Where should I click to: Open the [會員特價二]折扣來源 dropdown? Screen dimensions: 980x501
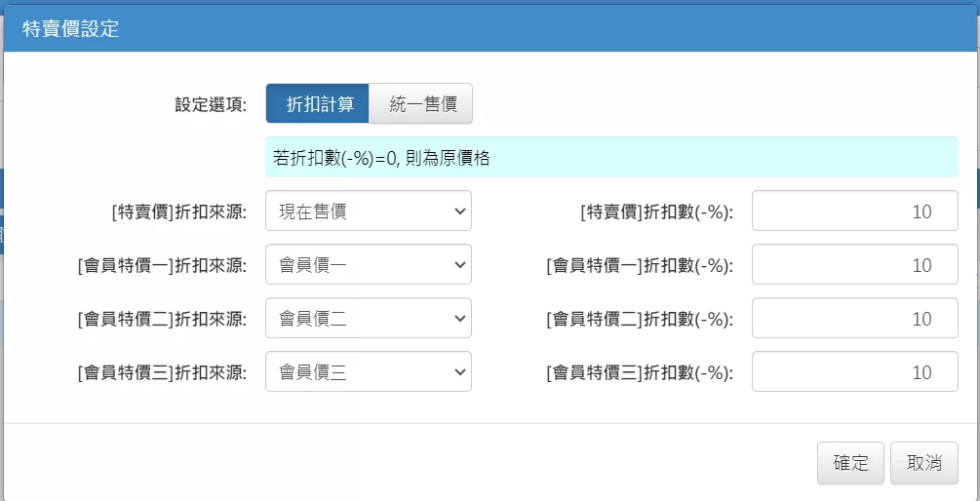pos(369,319)
